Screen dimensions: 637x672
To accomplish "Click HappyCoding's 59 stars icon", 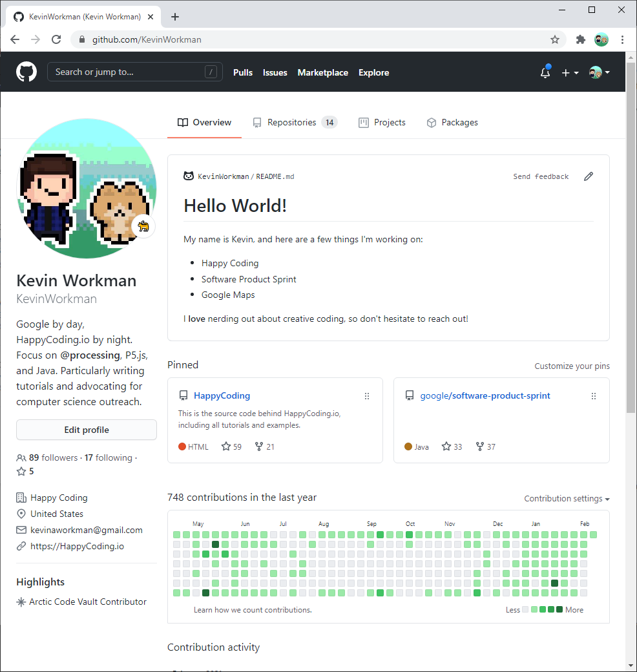I will [225, 446].
